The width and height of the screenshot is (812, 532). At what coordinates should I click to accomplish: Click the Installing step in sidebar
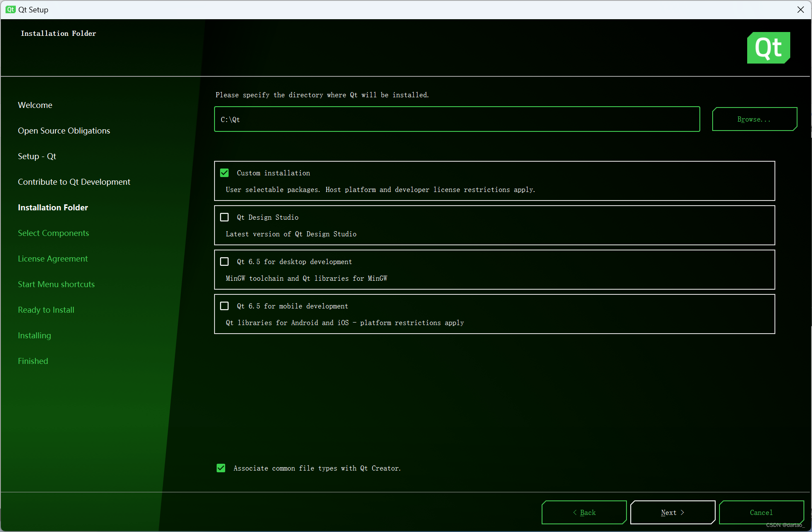tap(35, 335)
